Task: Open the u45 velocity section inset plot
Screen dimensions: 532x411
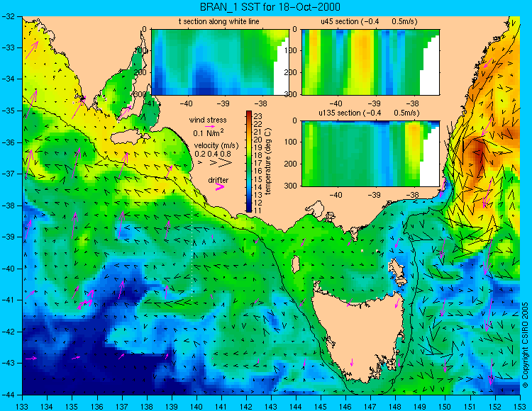Action: 370,62
